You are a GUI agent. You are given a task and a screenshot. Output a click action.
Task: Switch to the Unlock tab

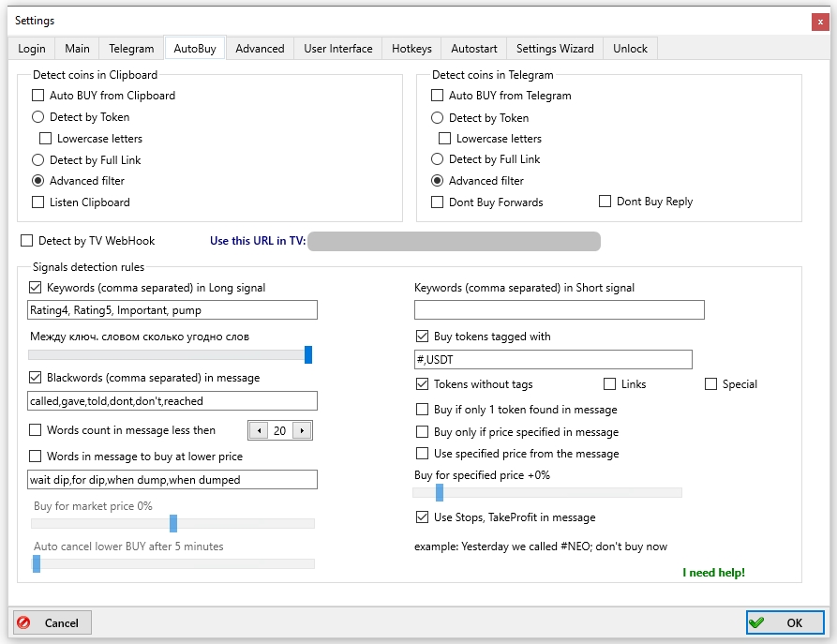[631, 49]
